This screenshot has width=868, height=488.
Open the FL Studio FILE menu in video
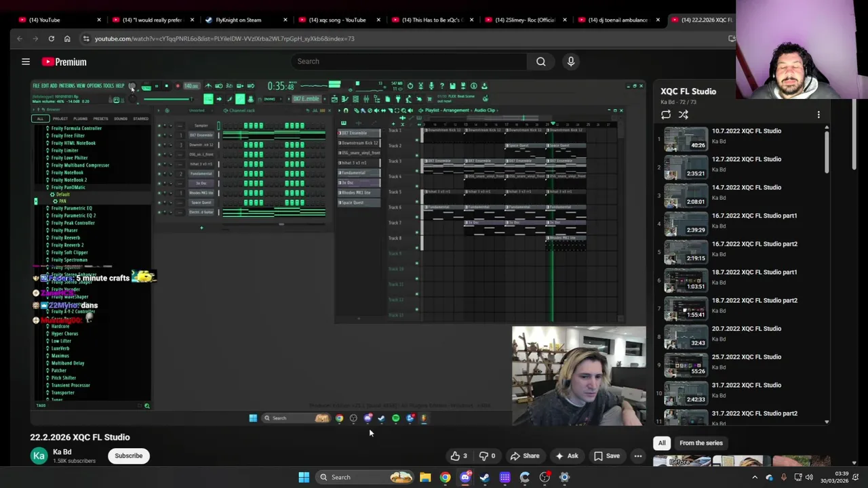37,86
